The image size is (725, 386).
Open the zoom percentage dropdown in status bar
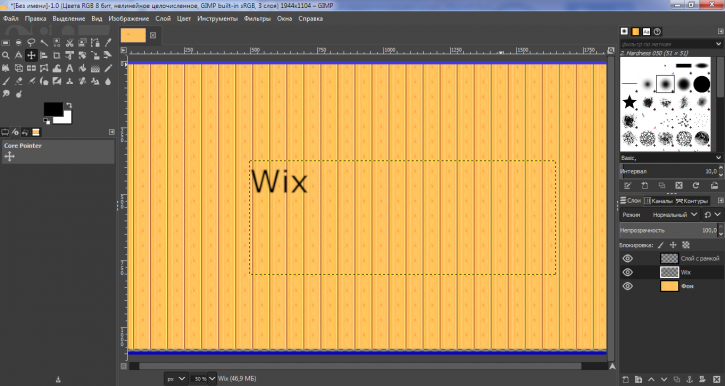212,379
